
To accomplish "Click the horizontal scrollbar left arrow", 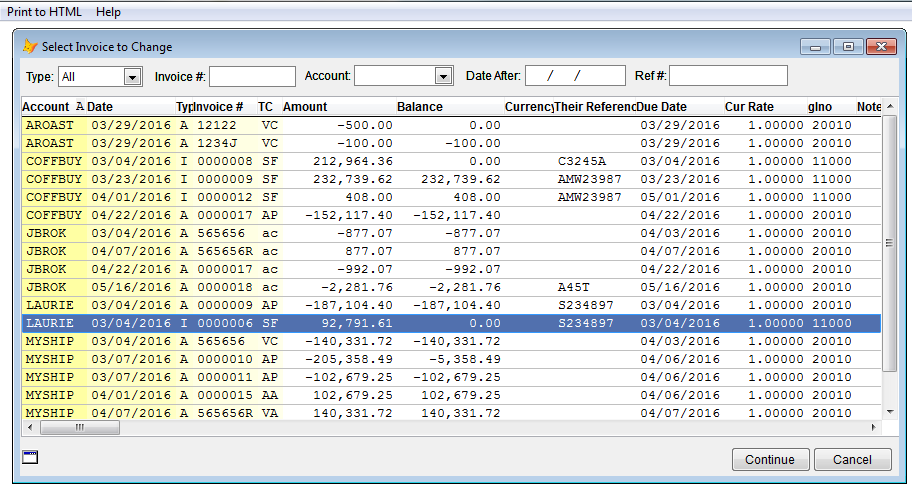I will (x=31, y=428).
